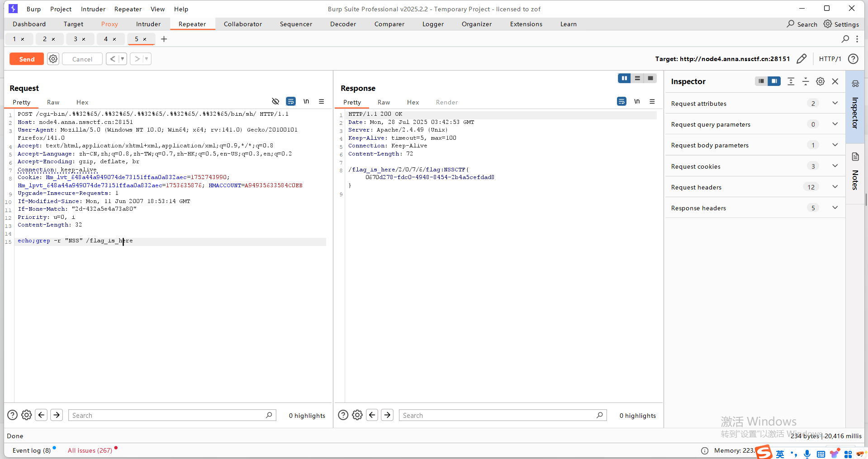Jump to next match in response search
The height and width of the screenshot is (459, 868).
[387, 415]
